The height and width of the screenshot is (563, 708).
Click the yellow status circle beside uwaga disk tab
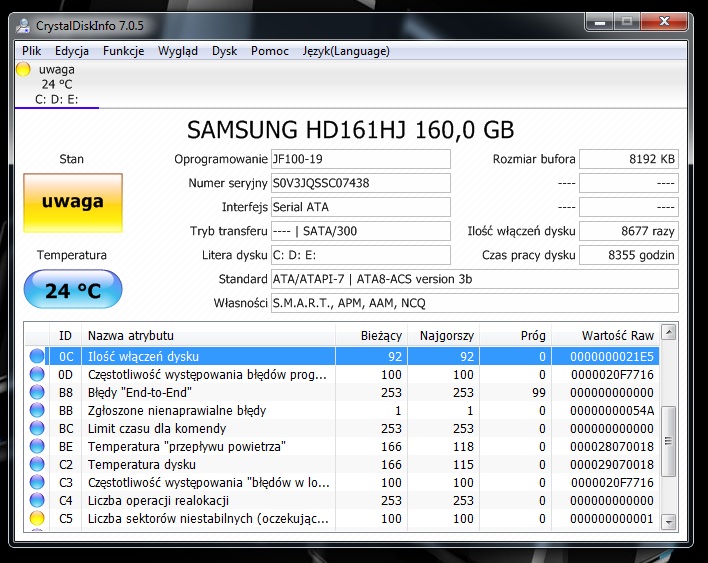tap(23, 70)
